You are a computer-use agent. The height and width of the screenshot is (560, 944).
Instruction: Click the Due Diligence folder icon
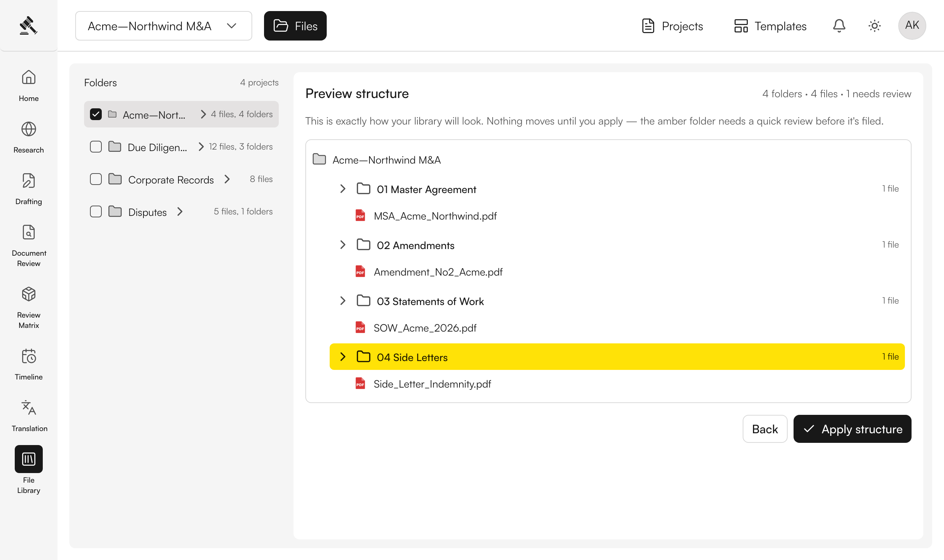click(115, 146)
